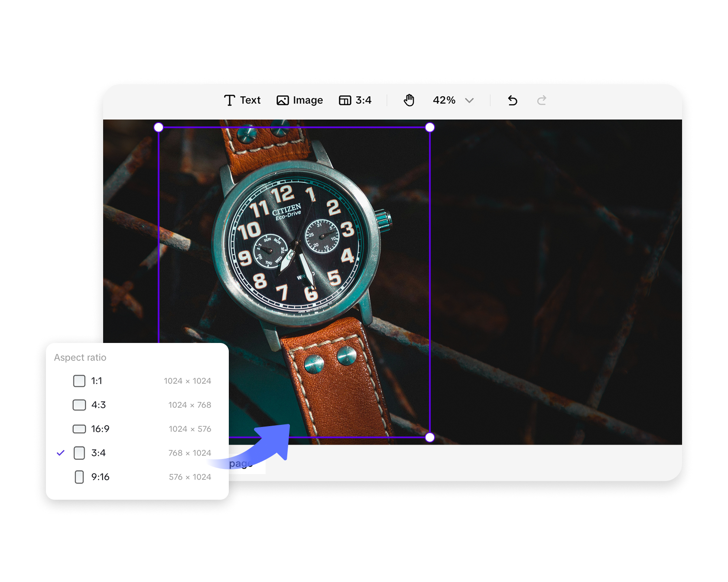The width and height of the screenshot is (728, 582).
Task: Open the Image tool
Action: [300, 100]
